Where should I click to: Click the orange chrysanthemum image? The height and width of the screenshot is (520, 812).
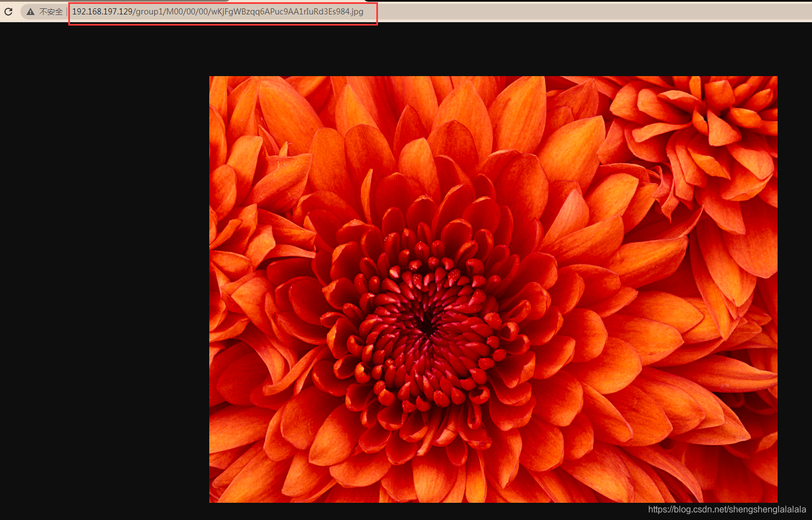click(493, 289)
